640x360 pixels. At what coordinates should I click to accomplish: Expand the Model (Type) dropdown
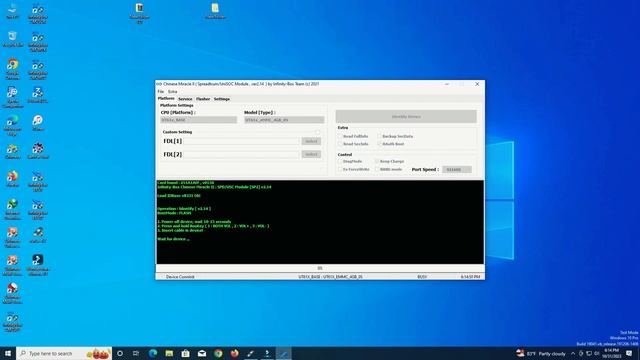[284, 120]
